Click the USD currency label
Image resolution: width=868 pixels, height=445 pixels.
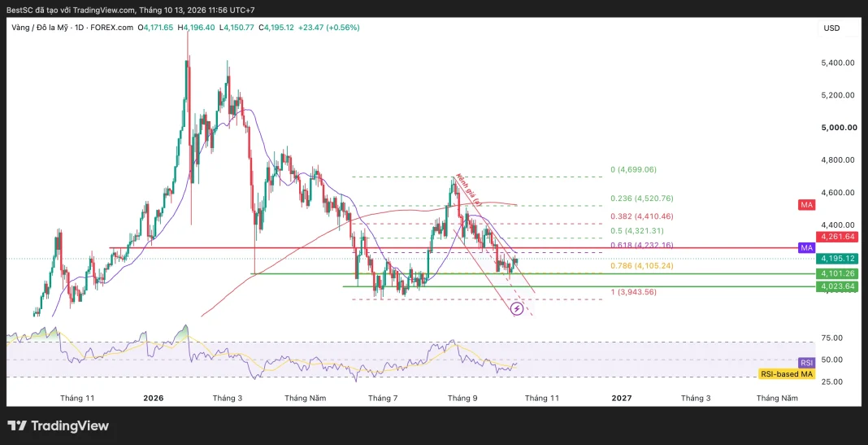[x=831, y=28]
